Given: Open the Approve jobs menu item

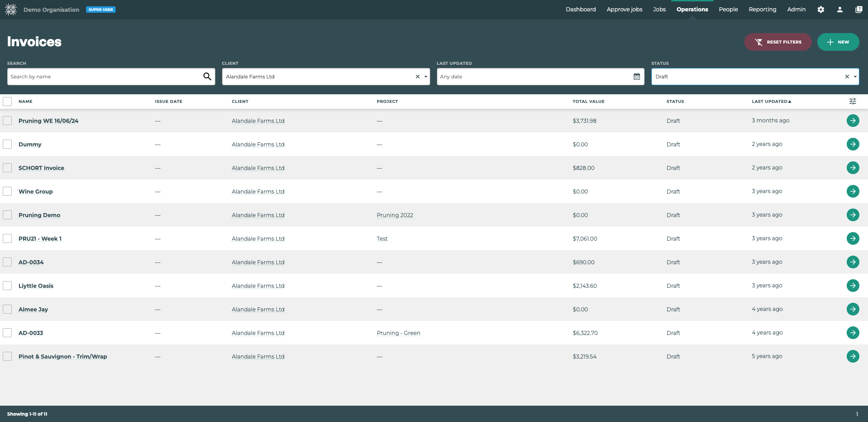Looking at the screenshot, I should (x=624, y=9).
